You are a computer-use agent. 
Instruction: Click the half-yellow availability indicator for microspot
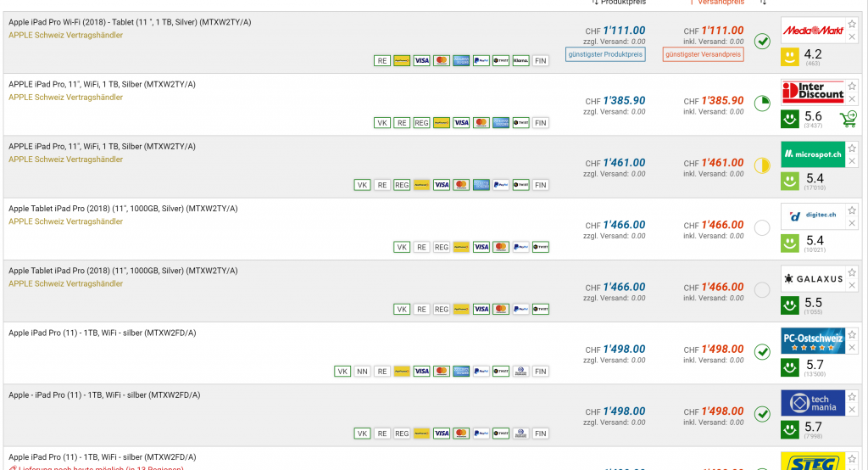click(x=762, y=165)
